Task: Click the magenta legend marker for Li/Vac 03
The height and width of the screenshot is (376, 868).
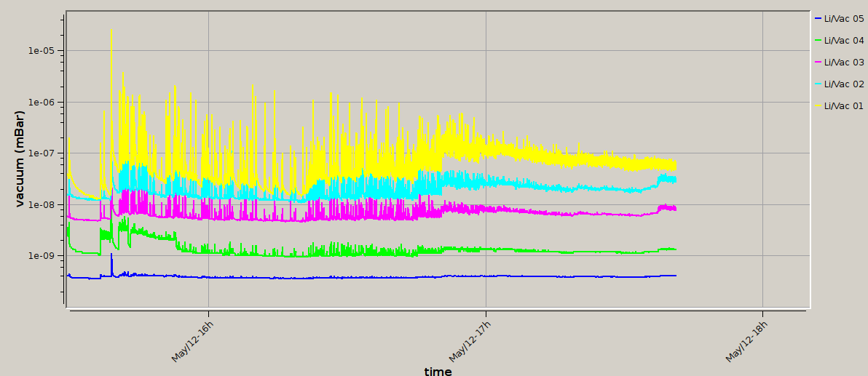Action: (x=818, y=63)
